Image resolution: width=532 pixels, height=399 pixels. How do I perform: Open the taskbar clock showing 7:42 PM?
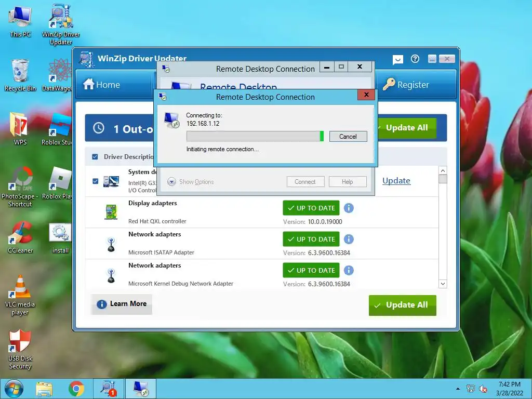point(509,389)
